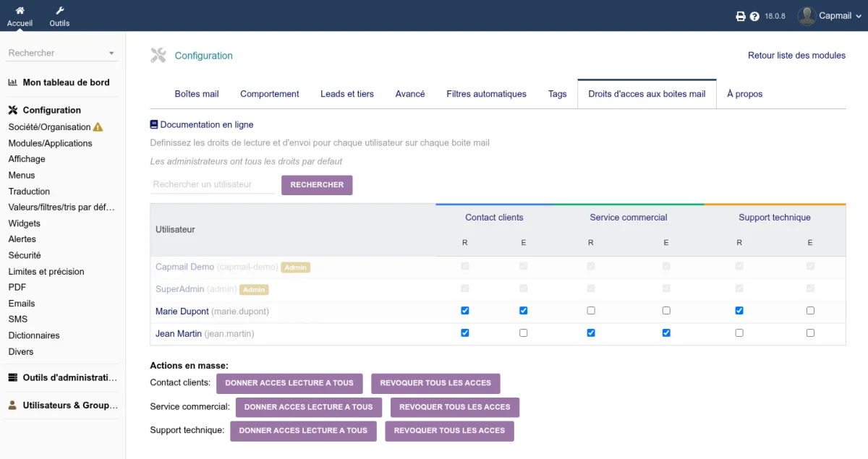Go to Accueil via the home icon
Screen dimensions: 868x459
[x=20, y=11]
